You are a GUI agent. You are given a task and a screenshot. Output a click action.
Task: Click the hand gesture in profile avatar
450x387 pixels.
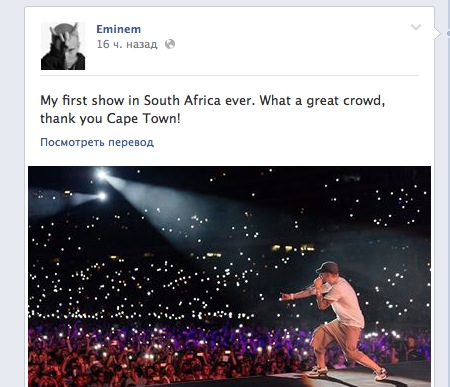coord(63,33)
